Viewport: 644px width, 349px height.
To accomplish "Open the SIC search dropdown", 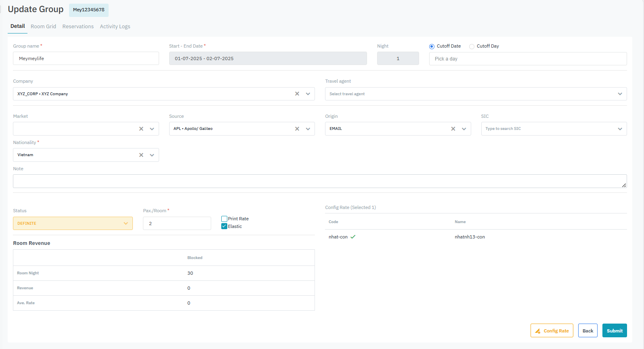I will (x=554, y=129).
